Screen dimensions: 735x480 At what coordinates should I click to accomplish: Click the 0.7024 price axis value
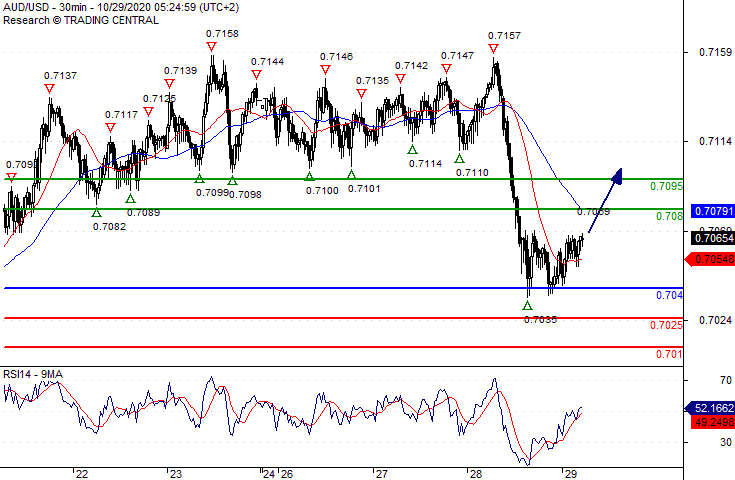point(715,320)
